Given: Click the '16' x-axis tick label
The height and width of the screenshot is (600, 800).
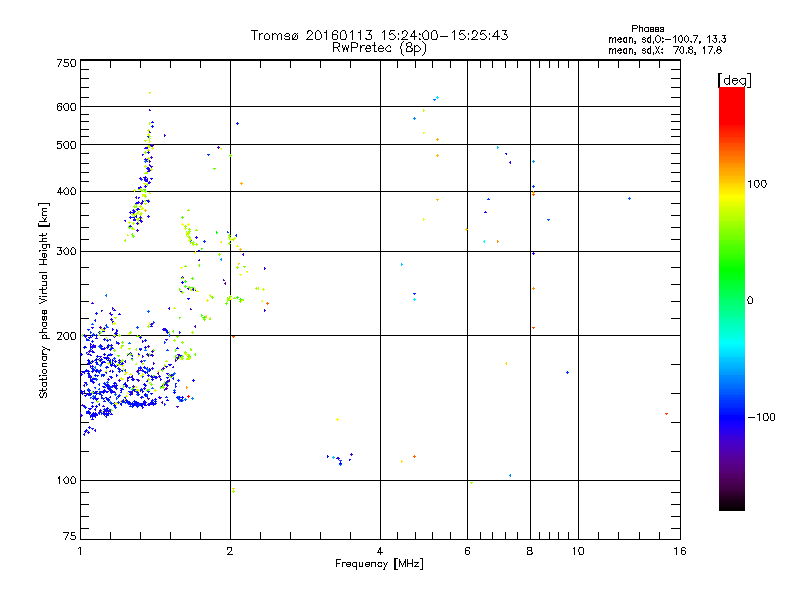Looking at the screenshot, I should pyautogui.click(x=680, y=551).
